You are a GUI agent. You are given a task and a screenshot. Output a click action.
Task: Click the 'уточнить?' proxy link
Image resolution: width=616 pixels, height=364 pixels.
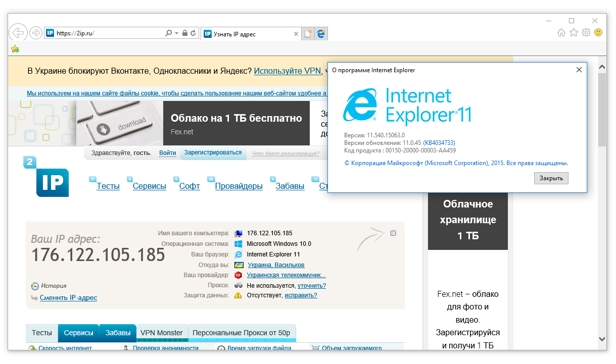point(312,286)
